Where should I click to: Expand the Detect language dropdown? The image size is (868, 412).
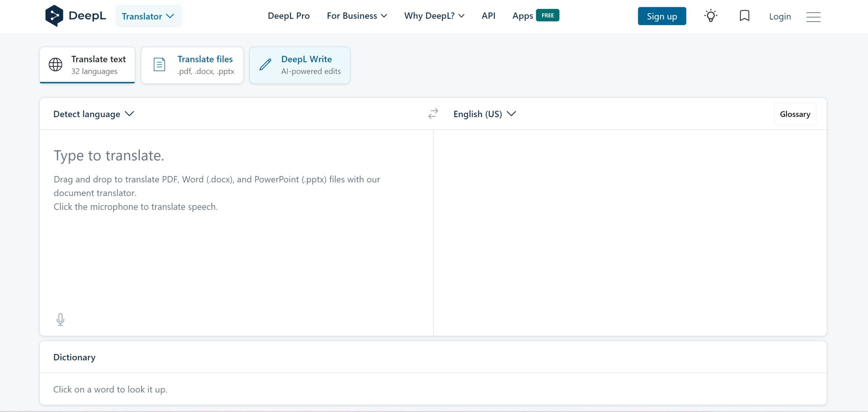tap(94, 114)
